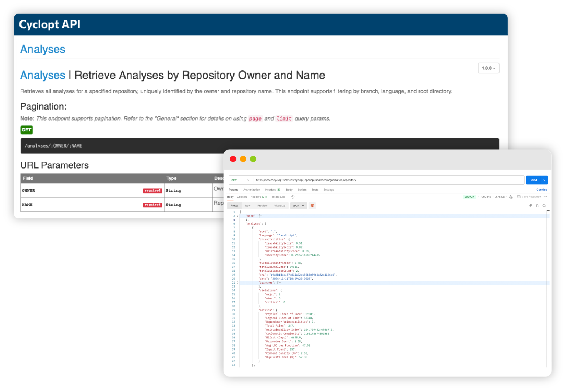Switch to Test Results tab
This screenshot has height=392, width=567.
click(278, 197)
